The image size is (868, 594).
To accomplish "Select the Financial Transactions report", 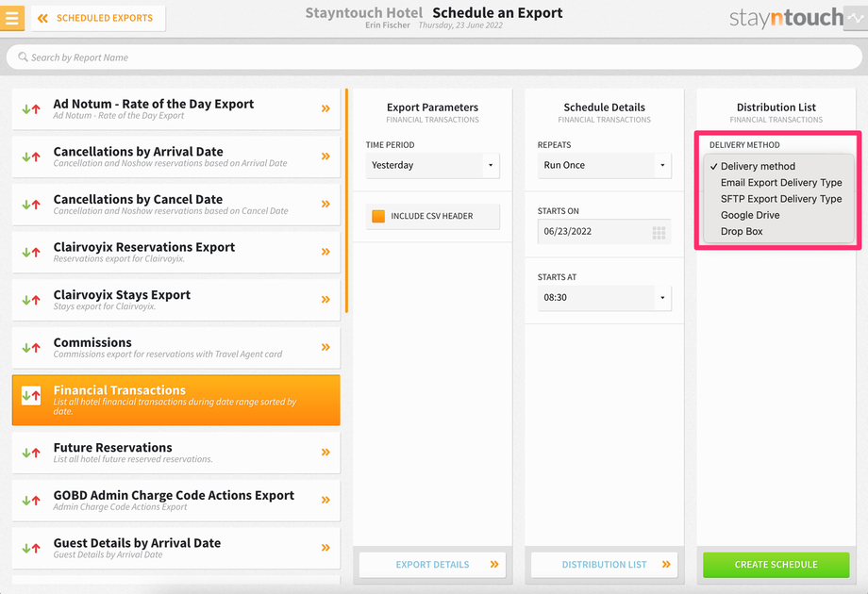I will pyautogui.click(x=176, y=400).
